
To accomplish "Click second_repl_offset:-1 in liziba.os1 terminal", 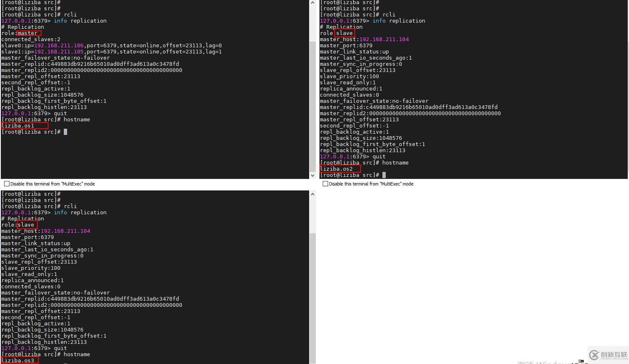I will [x=36, y=83].
